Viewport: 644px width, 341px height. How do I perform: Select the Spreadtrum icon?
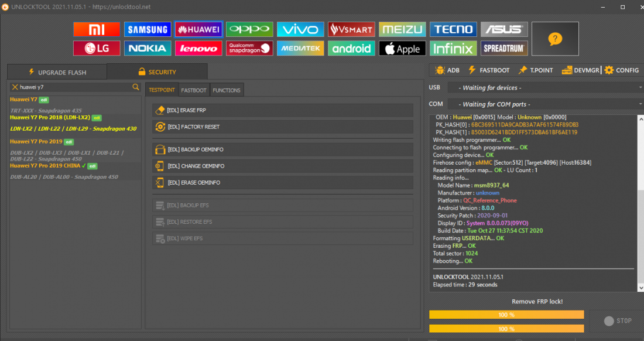(x=504, y=49)
